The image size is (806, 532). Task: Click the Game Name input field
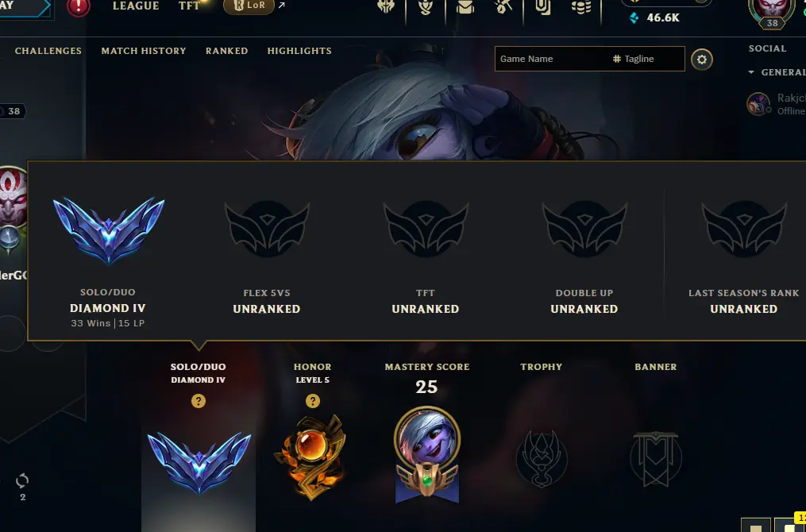click(552, 59)
